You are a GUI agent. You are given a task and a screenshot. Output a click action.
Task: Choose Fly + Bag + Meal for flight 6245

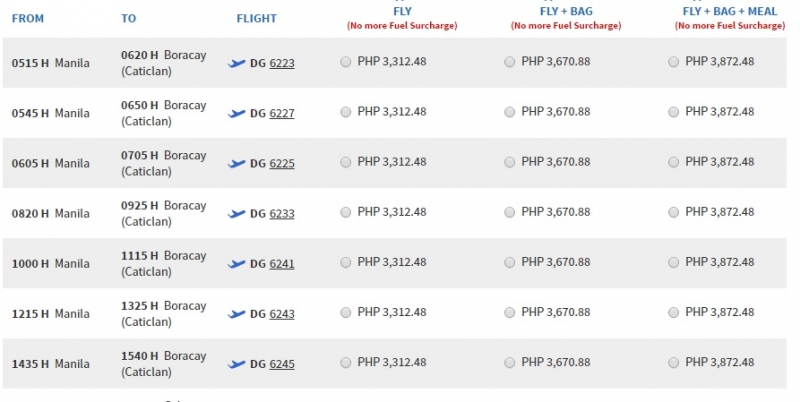click(x=673, y=362)
